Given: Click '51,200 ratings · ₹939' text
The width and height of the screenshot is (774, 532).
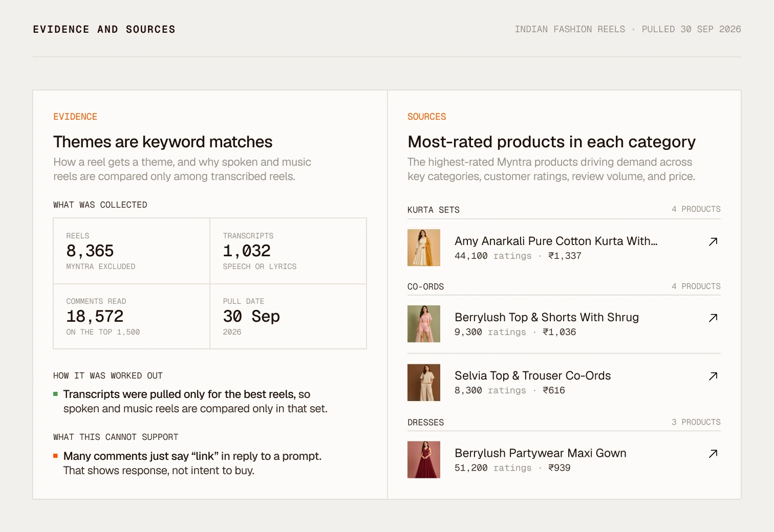Looking at the screenshot, I should pos(512,468).
